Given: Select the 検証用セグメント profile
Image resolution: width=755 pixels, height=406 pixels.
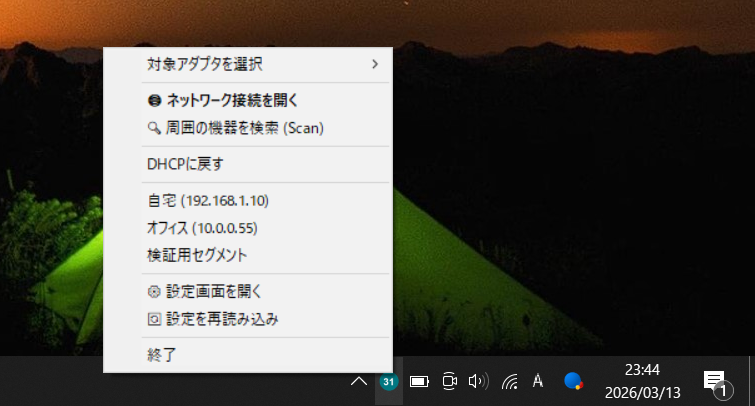Looking at the screenshot, I should click(x=197, y=255).
